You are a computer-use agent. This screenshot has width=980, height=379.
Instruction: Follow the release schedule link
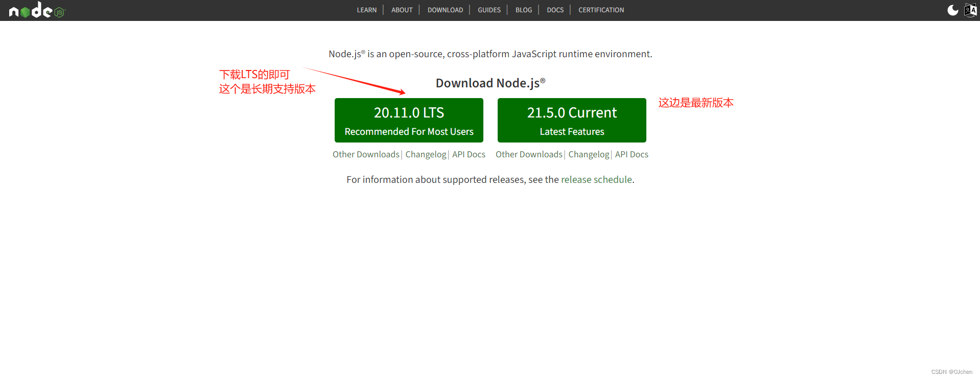596,180
